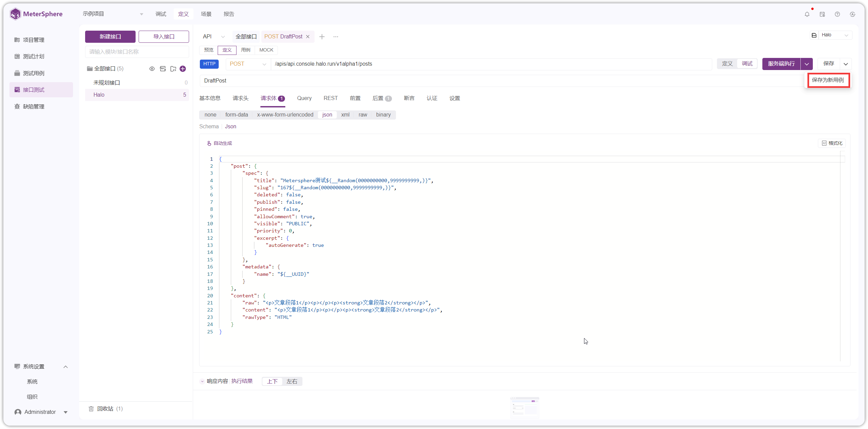Collapse the 系统设置 section
Image resolution: width=868 pixels, height=429 pixels.
click(x=66, y=367)
